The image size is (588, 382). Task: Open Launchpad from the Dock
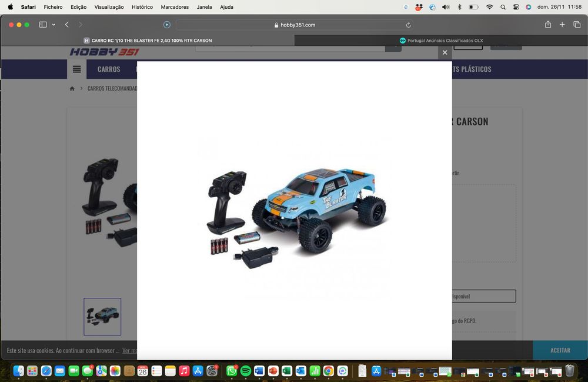(32, 371)
